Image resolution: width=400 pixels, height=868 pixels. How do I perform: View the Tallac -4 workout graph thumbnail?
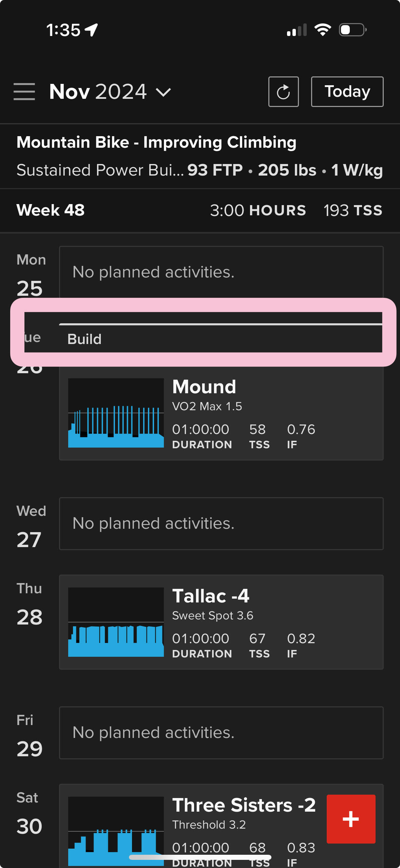(x=116, y=622)
